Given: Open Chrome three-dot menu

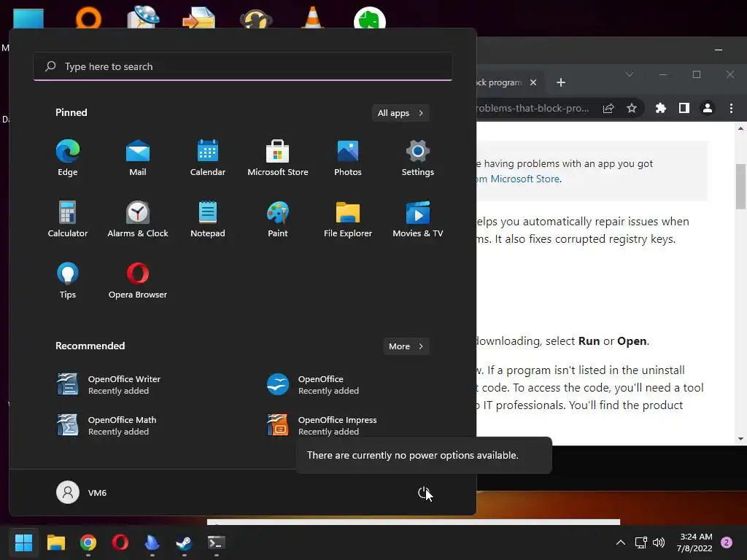Looking at the screenshot, I should tap(731, 108).
